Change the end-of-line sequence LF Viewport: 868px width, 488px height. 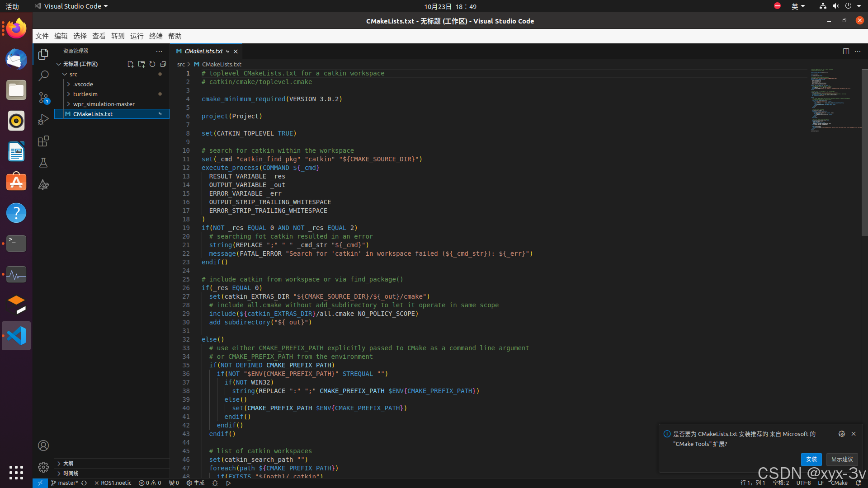pos(821,483)
